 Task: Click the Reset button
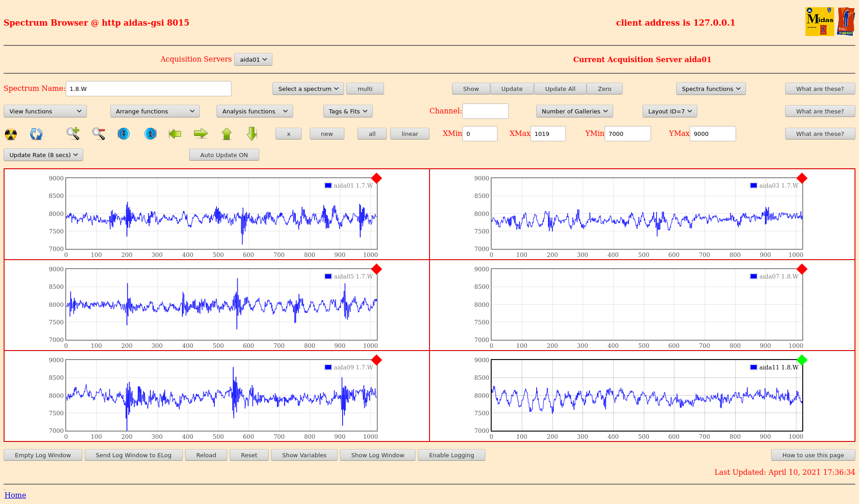point(249,455)
